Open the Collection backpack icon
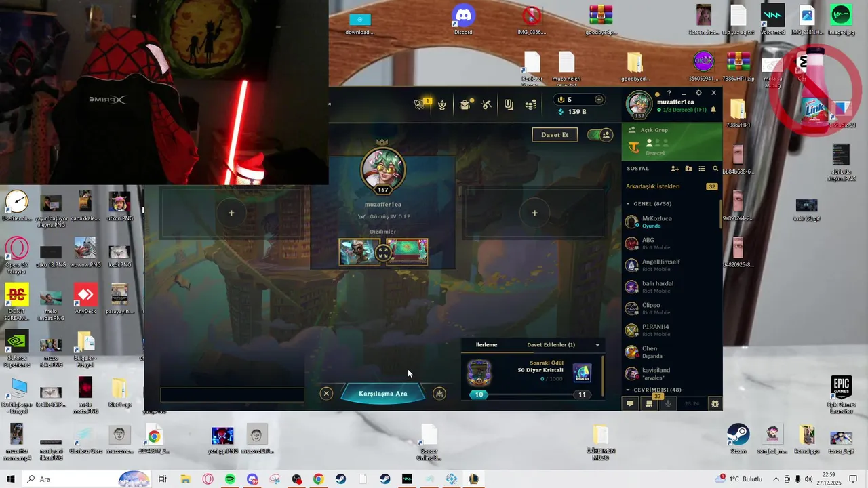Screen dimensions: 868x488 (x=465, y=104)
